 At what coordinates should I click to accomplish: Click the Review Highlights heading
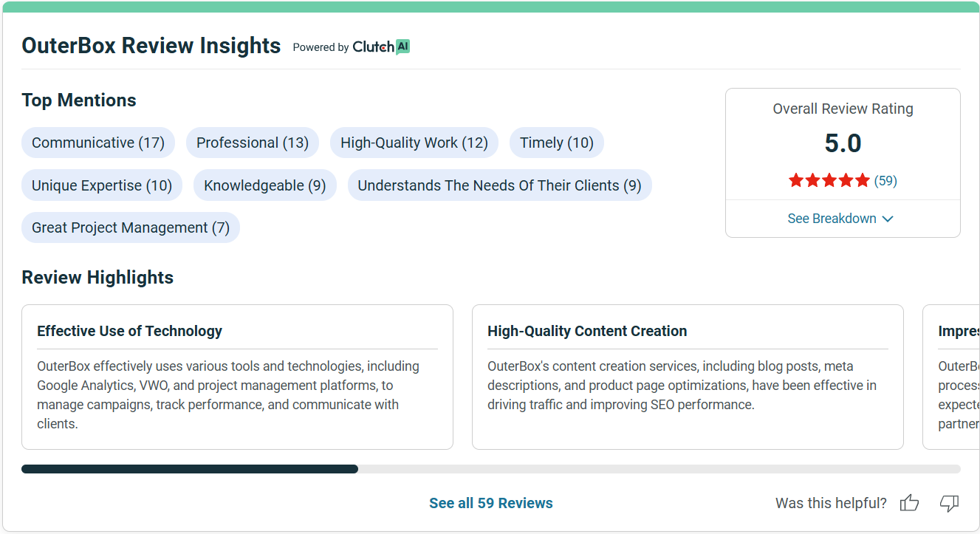pyautogui.click(x=97, y=277)
